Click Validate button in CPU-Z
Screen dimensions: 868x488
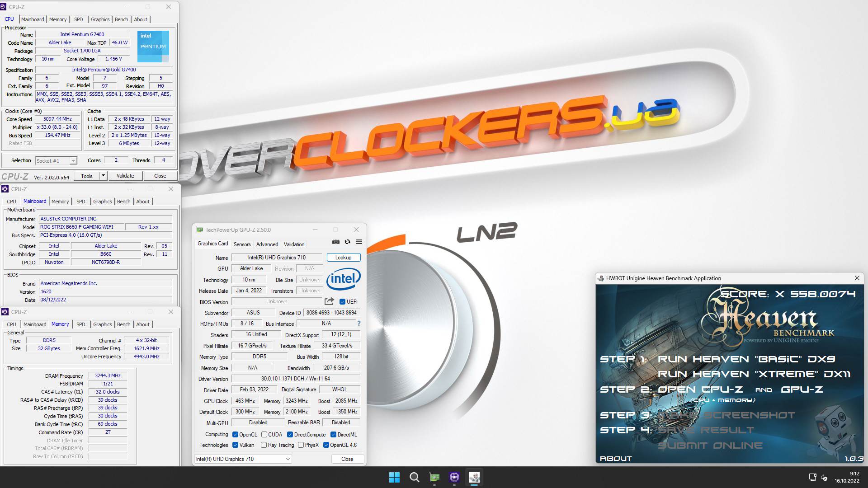[125, 176]
